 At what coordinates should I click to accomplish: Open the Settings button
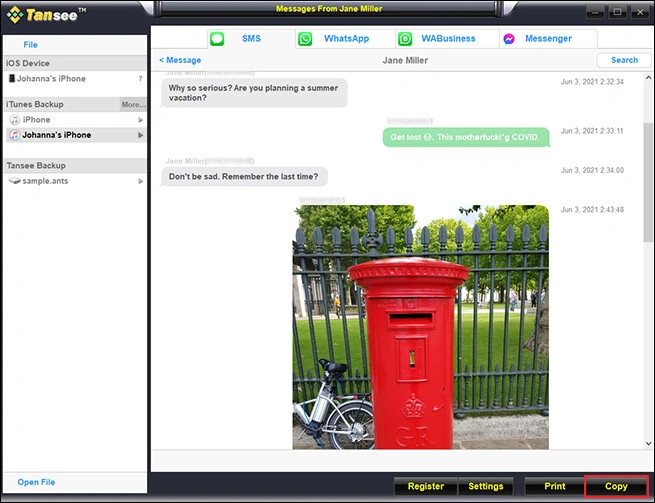(x=486, y=486)
